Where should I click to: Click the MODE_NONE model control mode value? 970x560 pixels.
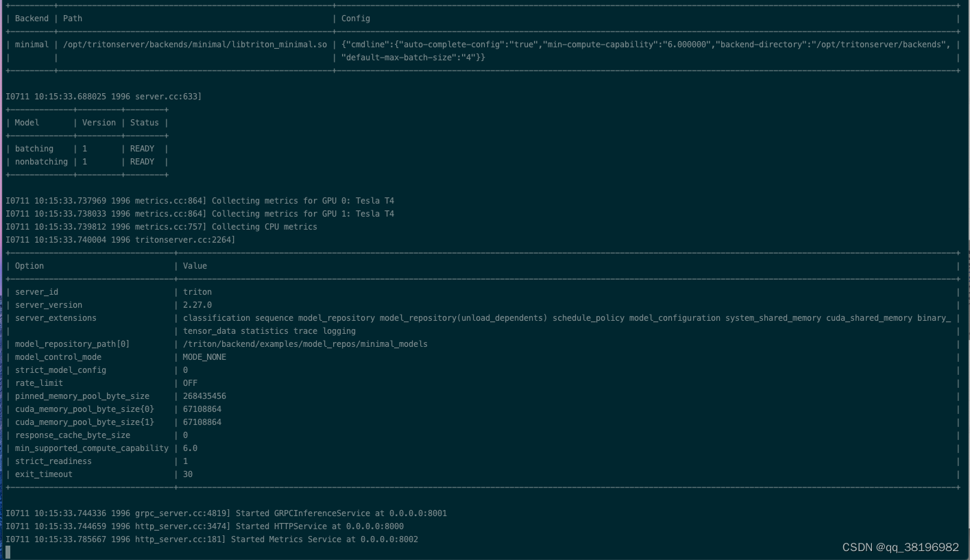pyautogui.click(x=204, y=356)
